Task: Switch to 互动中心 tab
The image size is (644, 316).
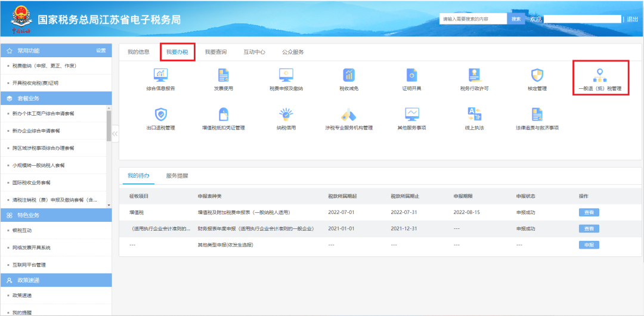Action: (254, 52)
